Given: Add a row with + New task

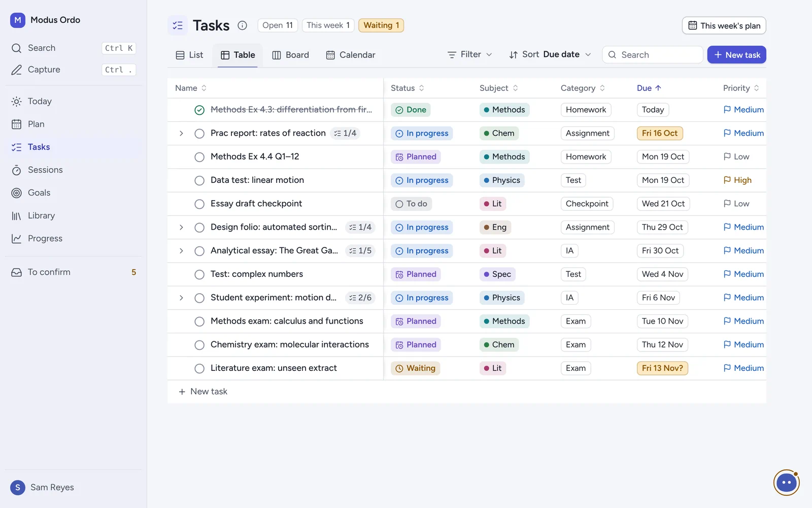Looking at the screenshot, I should (203, 392).
